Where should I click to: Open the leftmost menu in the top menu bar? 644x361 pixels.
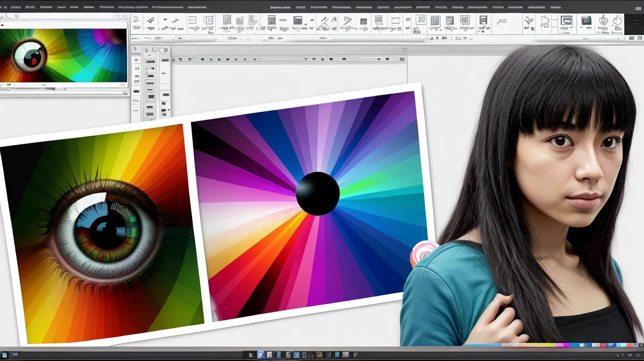click(x=16, y=8)
